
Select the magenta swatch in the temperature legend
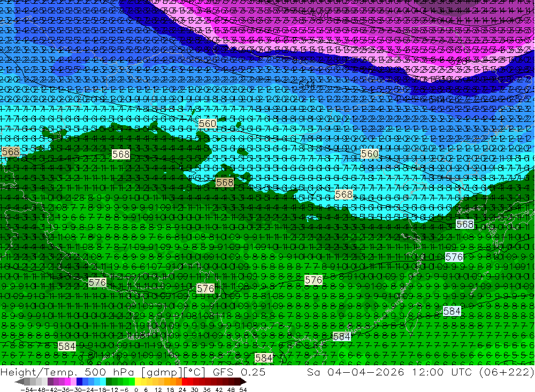click(x=67, y=382)
